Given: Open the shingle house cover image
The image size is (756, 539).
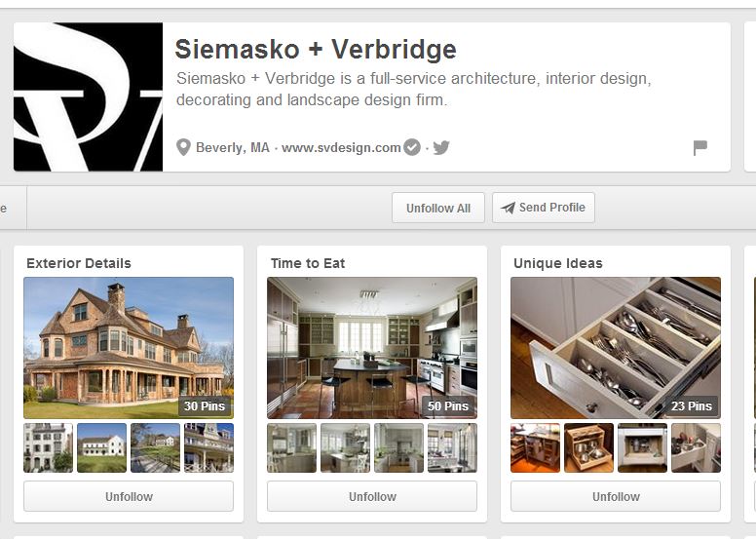Looking at the screenshot, I should coord(129,347).
